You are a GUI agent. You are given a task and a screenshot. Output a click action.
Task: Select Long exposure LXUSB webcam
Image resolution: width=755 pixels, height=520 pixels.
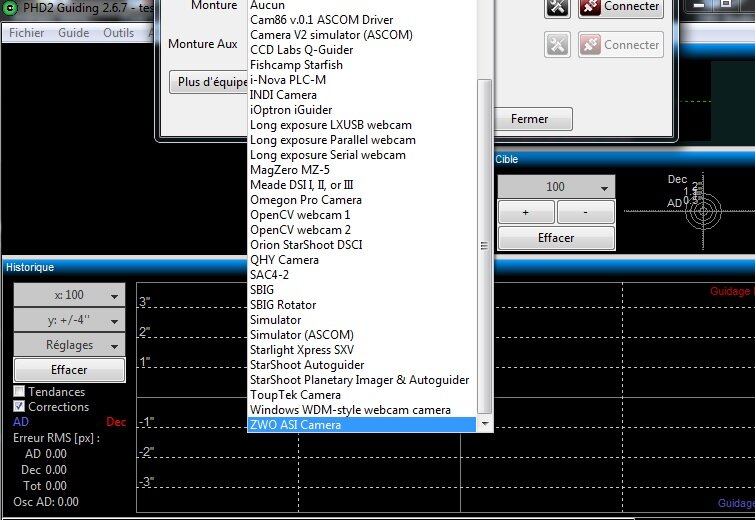coord(362,125)
